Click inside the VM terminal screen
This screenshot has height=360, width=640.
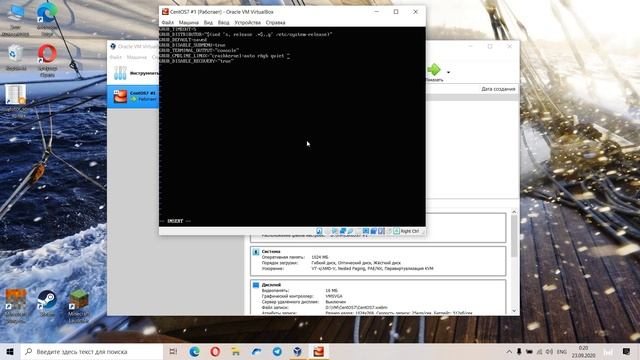[x=292, y=126]
